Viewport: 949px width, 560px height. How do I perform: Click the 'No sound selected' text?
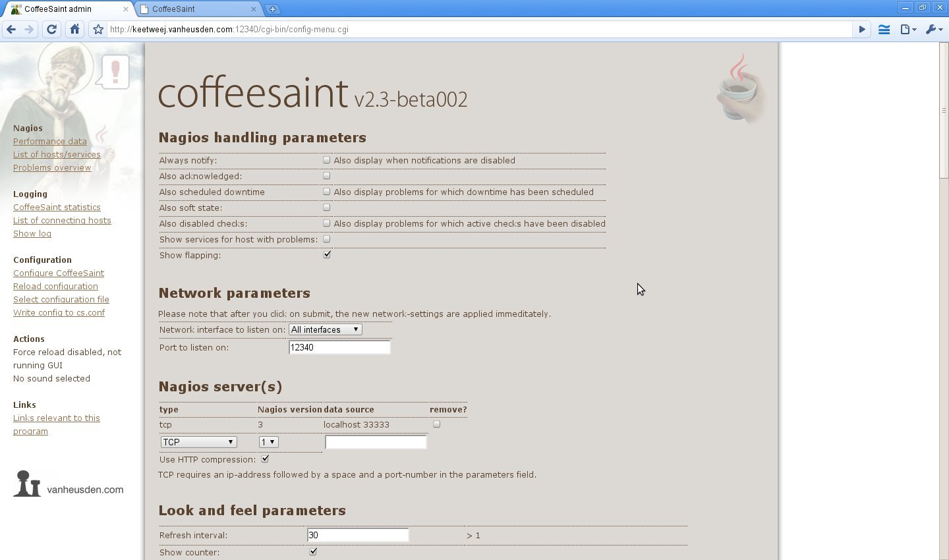click(x=51, y=378)
